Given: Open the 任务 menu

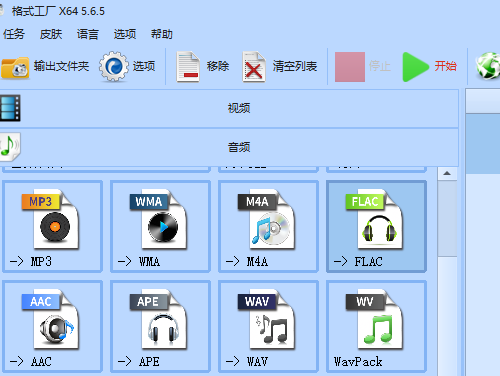Looking at the screenshot, I should click(14, 34).
